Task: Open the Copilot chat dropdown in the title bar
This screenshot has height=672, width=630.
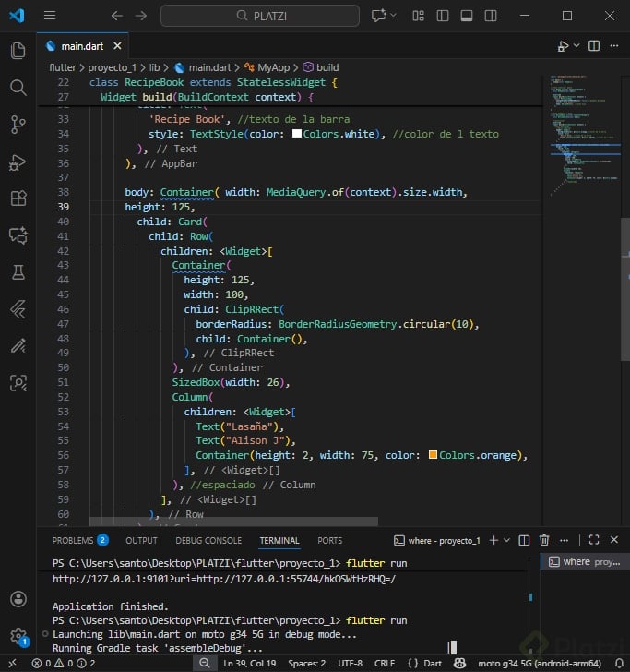Action: tap(395, 16)
